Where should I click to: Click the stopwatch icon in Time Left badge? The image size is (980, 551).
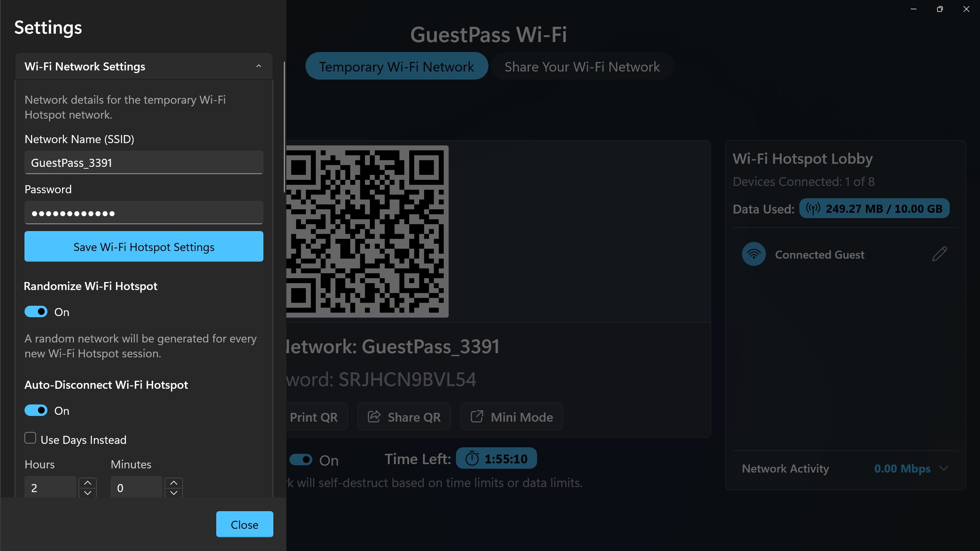(472, 458)
